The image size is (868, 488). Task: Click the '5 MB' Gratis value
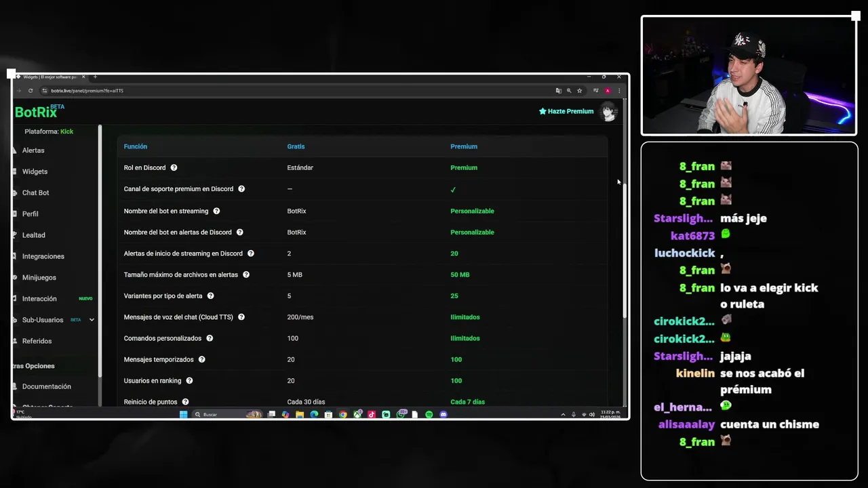tap(295, 274)
